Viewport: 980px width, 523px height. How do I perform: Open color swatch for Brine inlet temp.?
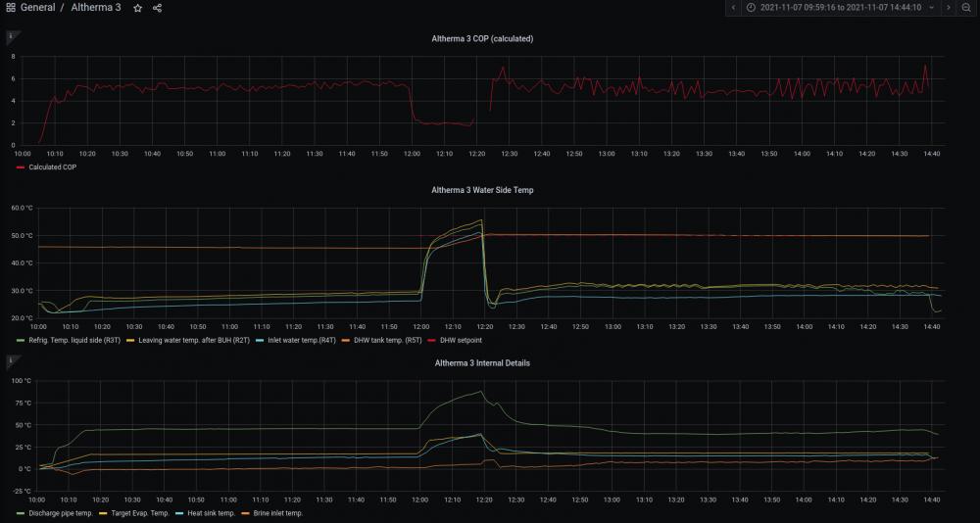tap(246, 513)
